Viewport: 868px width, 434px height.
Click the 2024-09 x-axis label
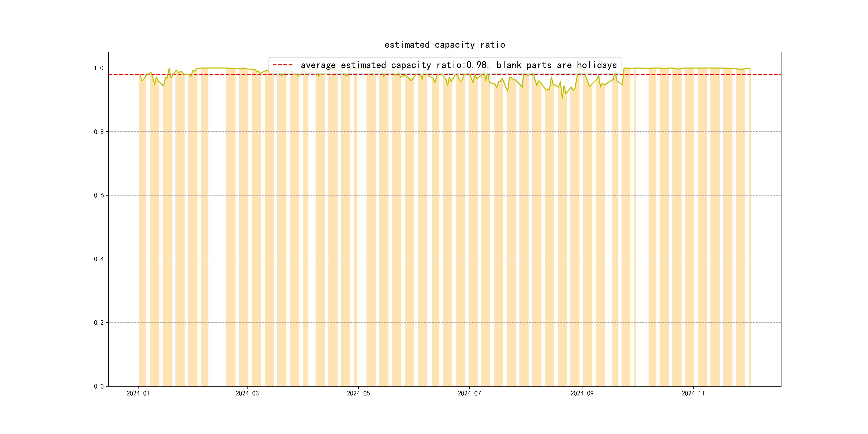(x=582, y=393)
